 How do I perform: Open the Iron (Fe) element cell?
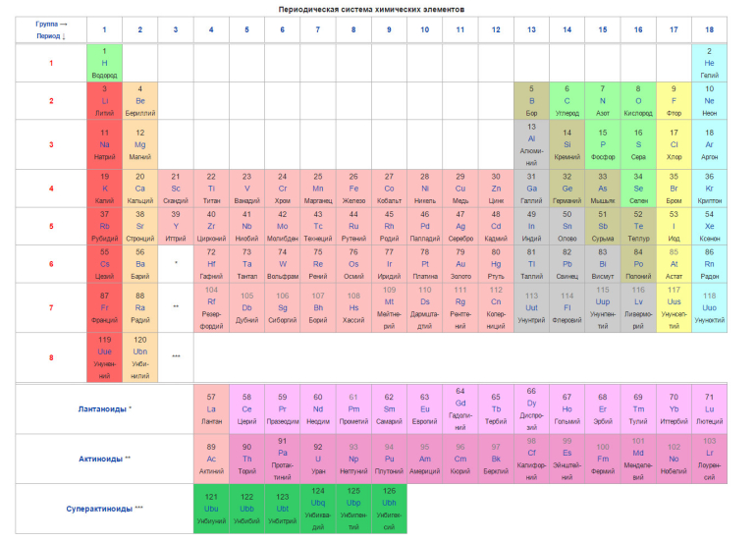(353, 189)
